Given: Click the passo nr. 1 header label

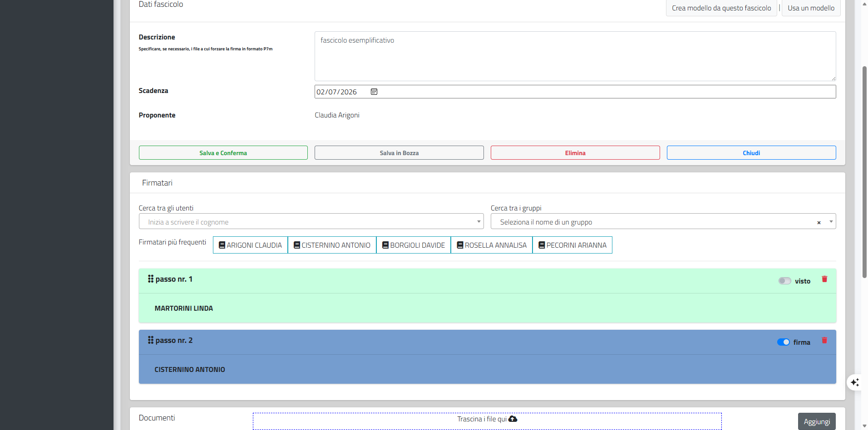Looking at the screenshot, I should 174,279.
